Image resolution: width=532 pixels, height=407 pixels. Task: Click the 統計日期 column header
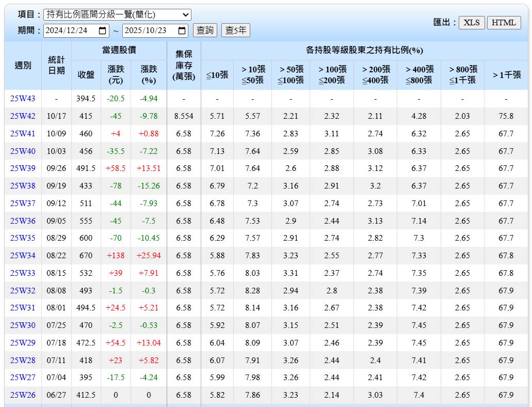(56, 66)
